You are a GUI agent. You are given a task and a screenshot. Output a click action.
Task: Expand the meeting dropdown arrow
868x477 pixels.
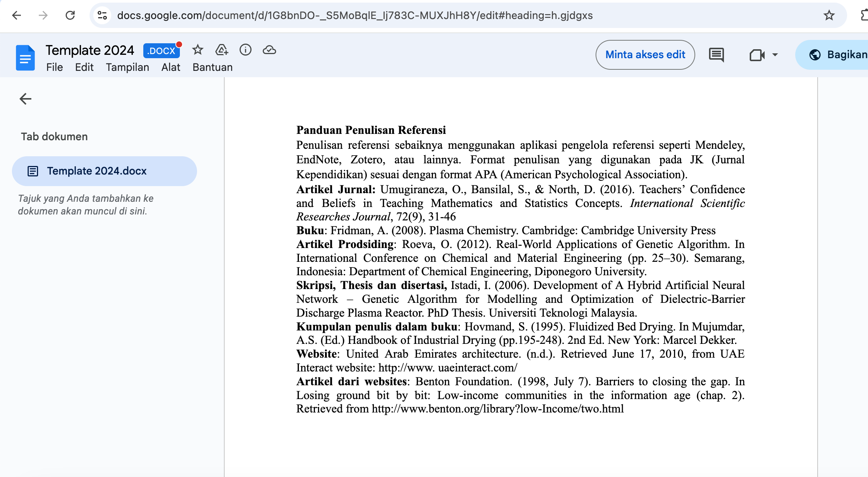(x=775, y=55)
